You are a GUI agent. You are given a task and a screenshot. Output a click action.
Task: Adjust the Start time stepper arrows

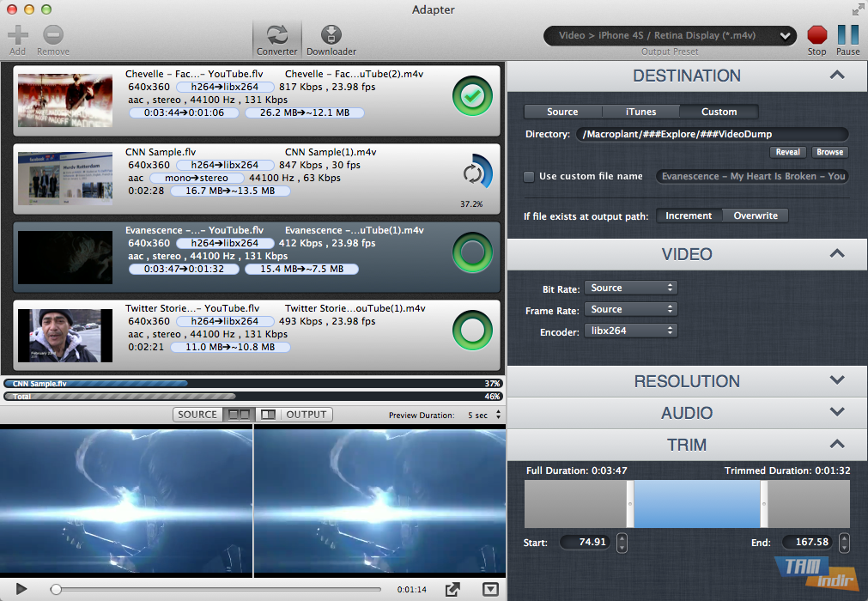point(622,543)
